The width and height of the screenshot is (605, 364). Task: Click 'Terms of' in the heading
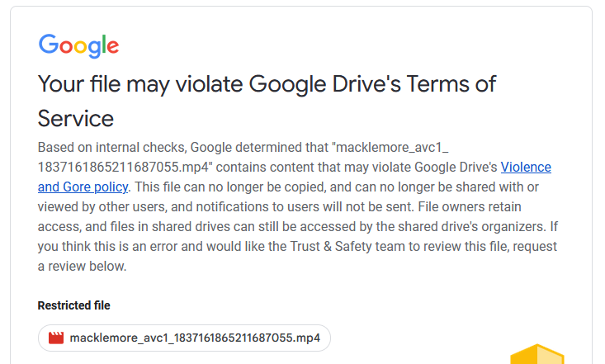pyautogui.click(x=451, y=83)
